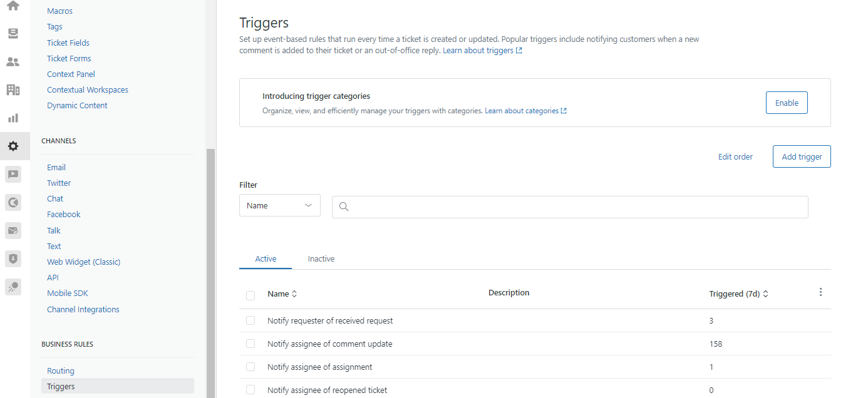Check 'Notify requester of received request' row

251,320
